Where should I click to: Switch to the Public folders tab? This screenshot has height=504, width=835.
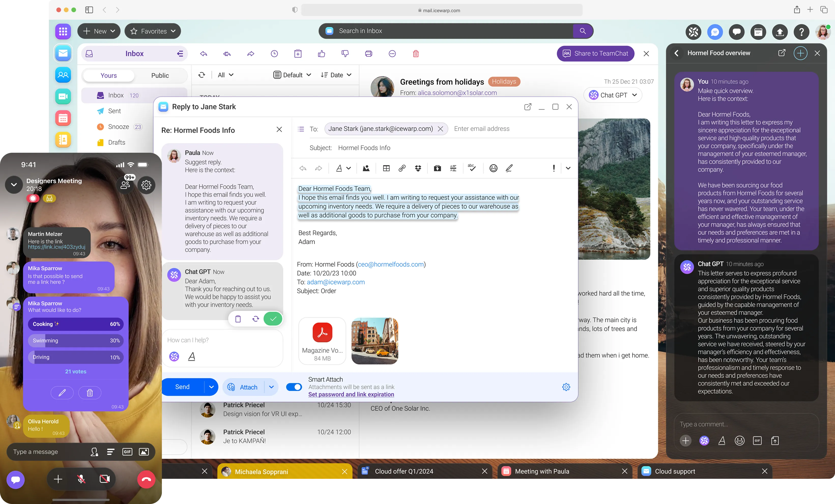160,75
